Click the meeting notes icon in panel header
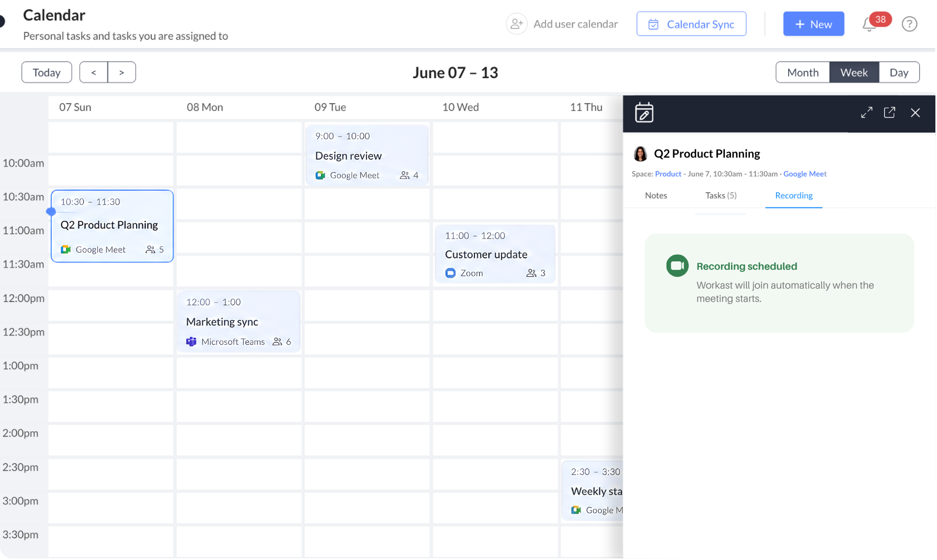The height and width of the screenshot is (560, 937). 644,112
